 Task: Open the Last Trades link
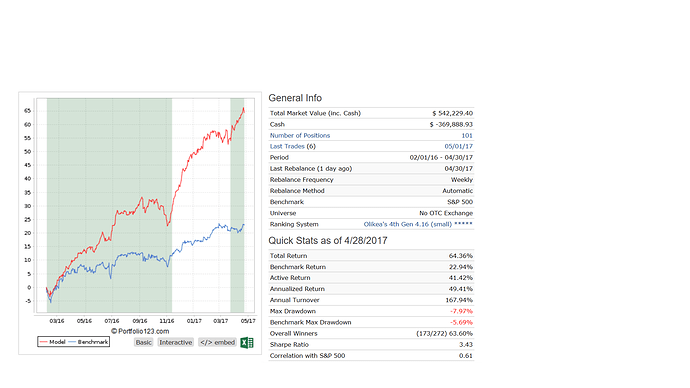(287, 146)
